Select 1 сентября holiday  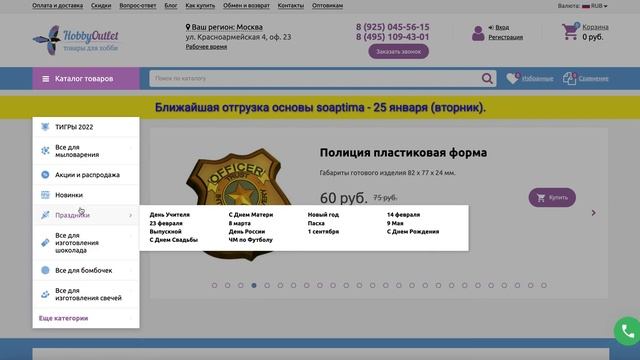pyautogui.click(x=323, y=231)
